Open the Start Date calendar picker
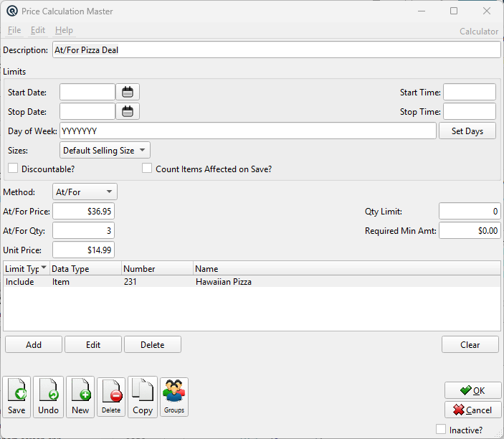The image size is (504, 439). click(128, 93)
